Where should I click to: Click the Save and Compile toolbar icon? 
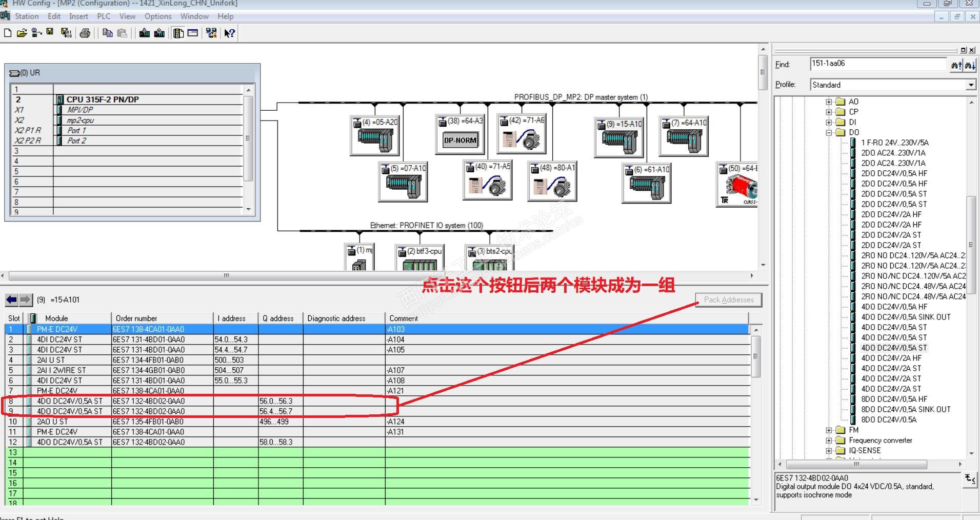click(66, 33)
